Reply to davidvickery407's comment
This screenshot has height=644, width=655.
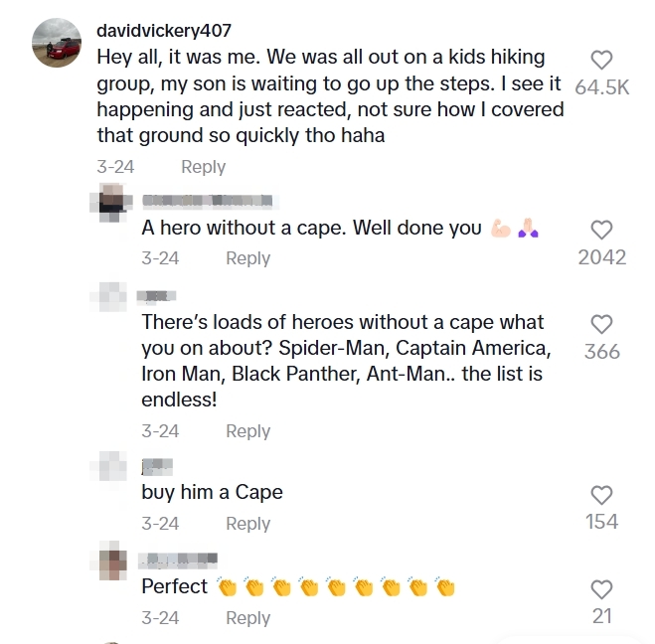click(203, 167)
